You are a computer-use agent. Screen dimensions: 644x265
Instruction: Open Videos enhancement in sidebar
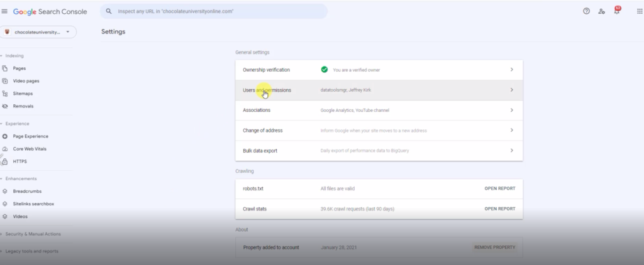(20, 216)
